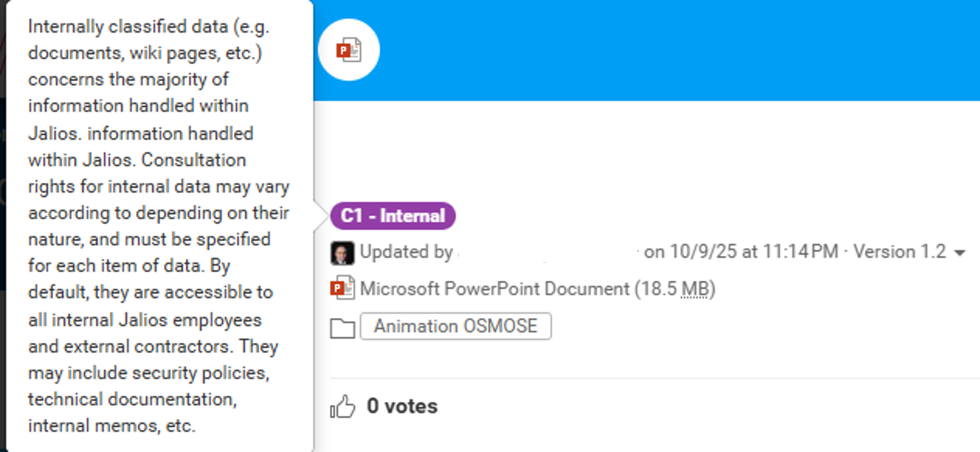Click the 'Updated by' text

(x=406, y=252)
